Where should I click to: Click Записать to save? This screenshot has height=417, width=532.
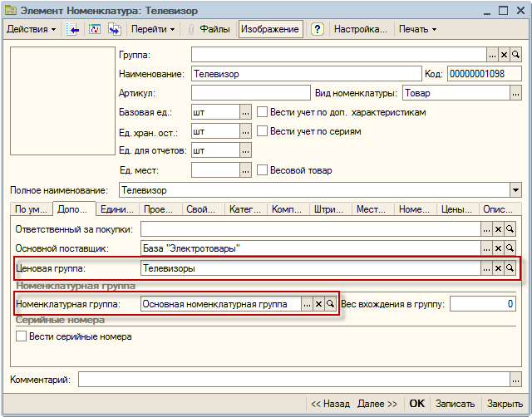coord(455,404)
